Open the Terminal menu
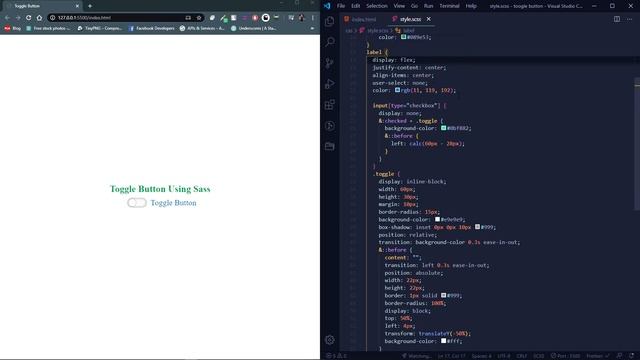The image size is (640, 360). [449, 6]
